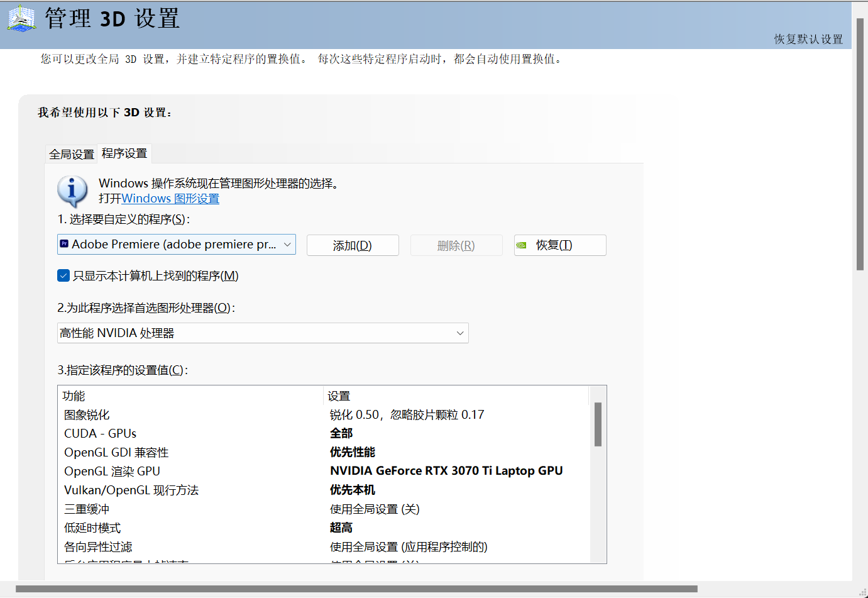Click the 超高 setting value

pyautogui.click(x=341, y=528)
